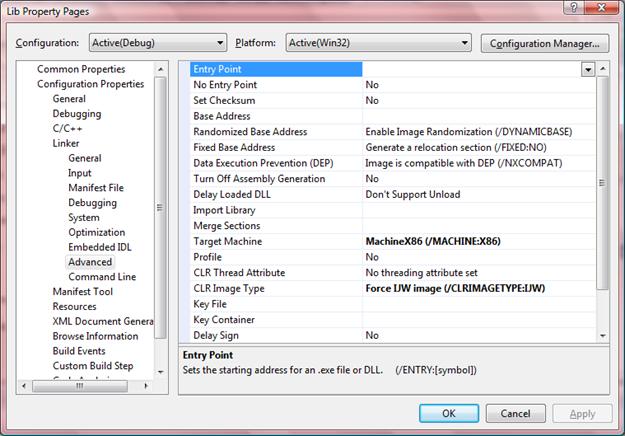The height and width of the screenshot is (436, 625).
Task: Click the Apply button
Action: pyautogui.click(x=582, y=414)
